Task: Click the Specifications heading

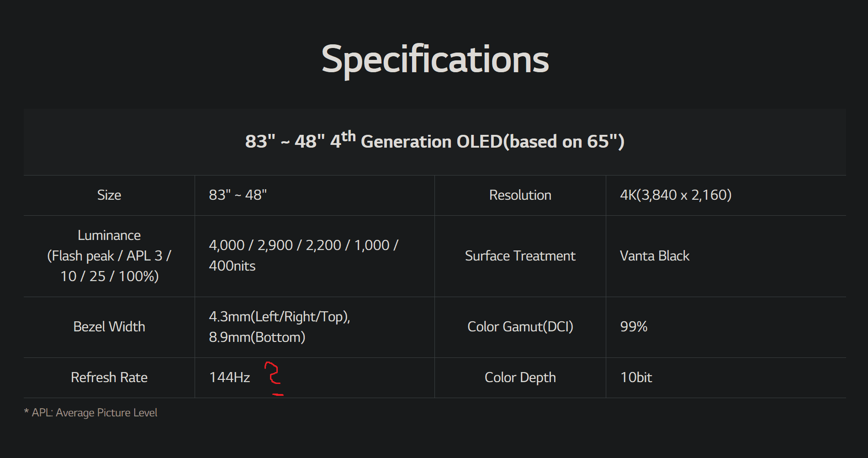Action: 435,60
